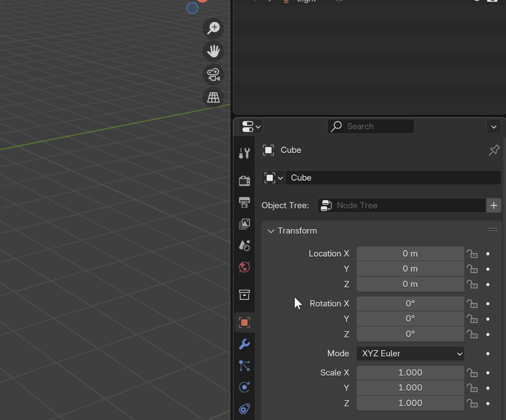Screen dimensions: 506x420
Task: Open the View Layer properties tab
Action: tap(244, 224)
